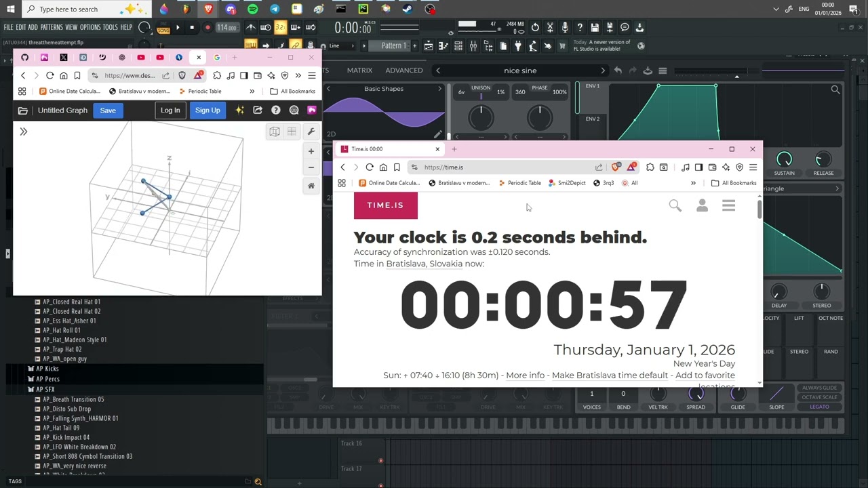The width and height of the screenshot is (868, 488).
Task: Open All Bookmarks folder in time.is window
Action: 734,183
